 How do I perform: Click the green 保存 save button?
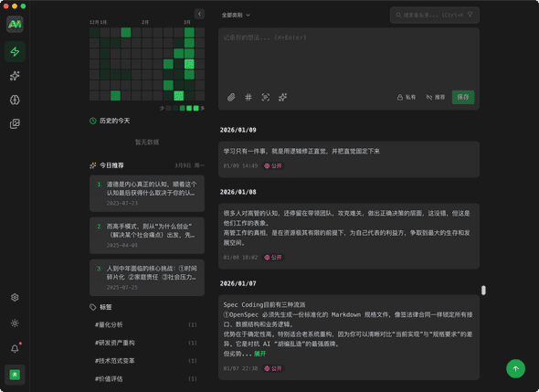(463, 97)
